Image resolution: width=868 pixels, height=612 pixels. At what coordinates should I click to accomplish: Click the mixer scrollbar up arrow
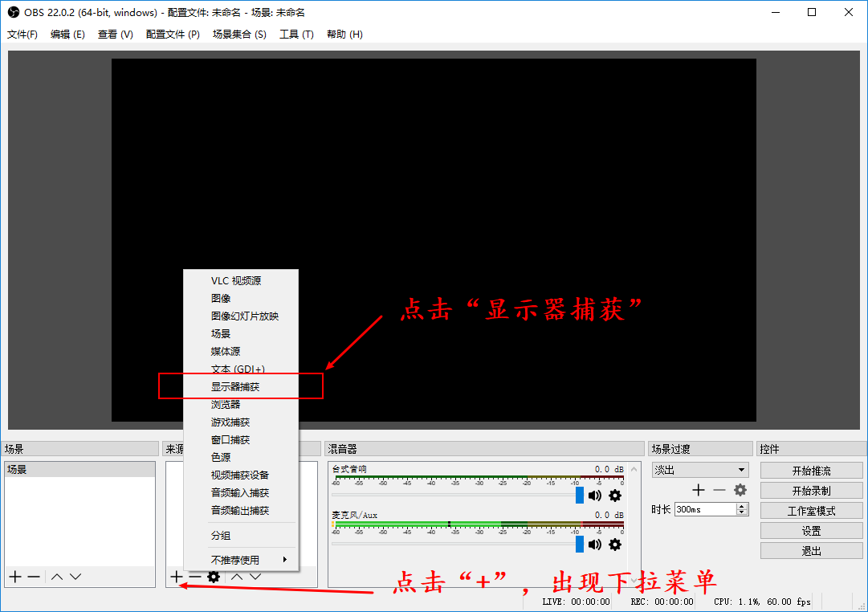634,469
